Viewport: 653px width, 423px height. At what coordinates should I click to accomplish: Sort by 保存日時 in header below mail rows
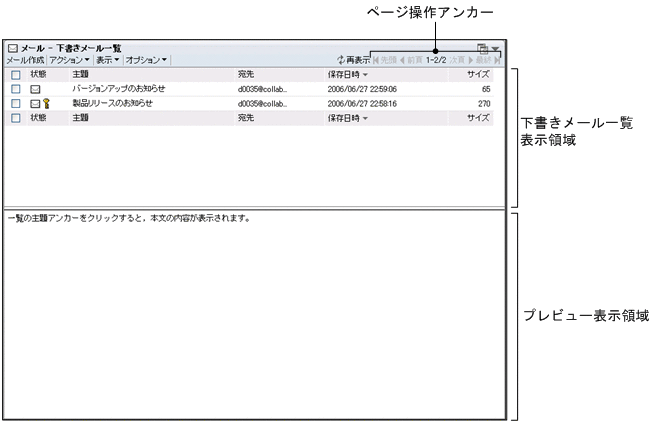pos(348,118)
